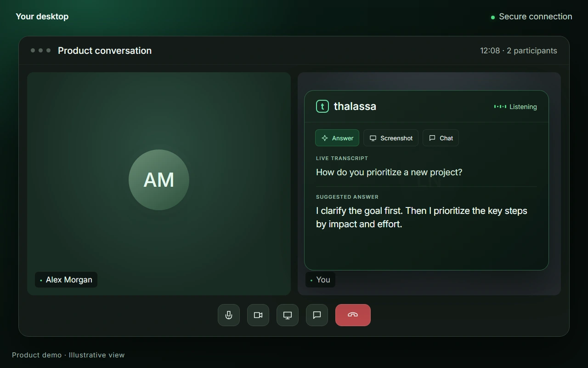Click the 12:08 · 2 participants text
Screen dimensions: 588x368
(x=519, y=51)
